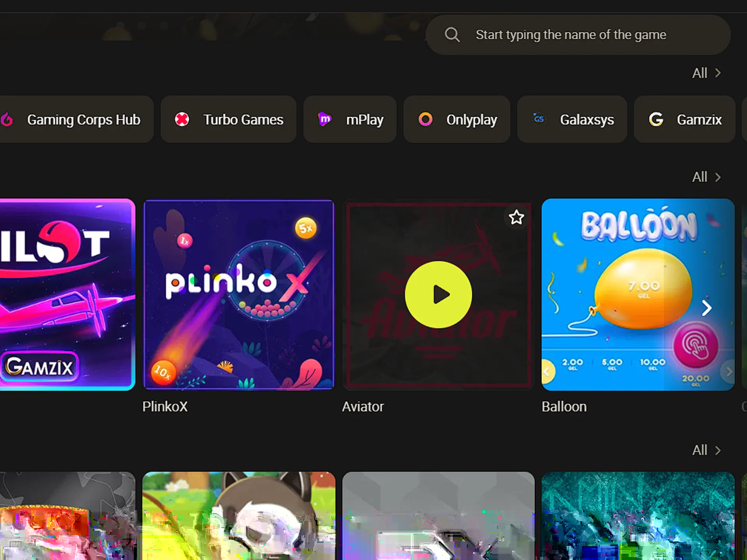
Task: Open the teal green game thumbnail
Action: pyautogui.click(x=638, y=516)
